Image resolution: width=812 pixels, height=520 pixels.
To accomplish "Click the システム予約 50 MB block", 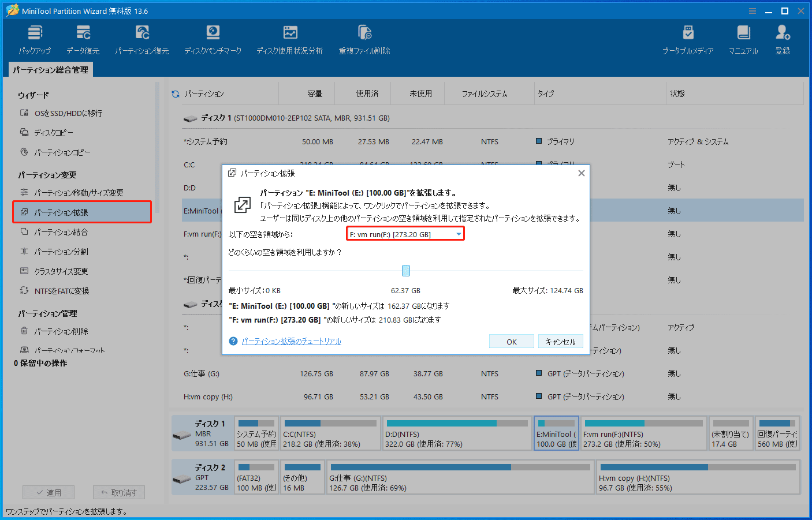I will (x=256, y=433).
